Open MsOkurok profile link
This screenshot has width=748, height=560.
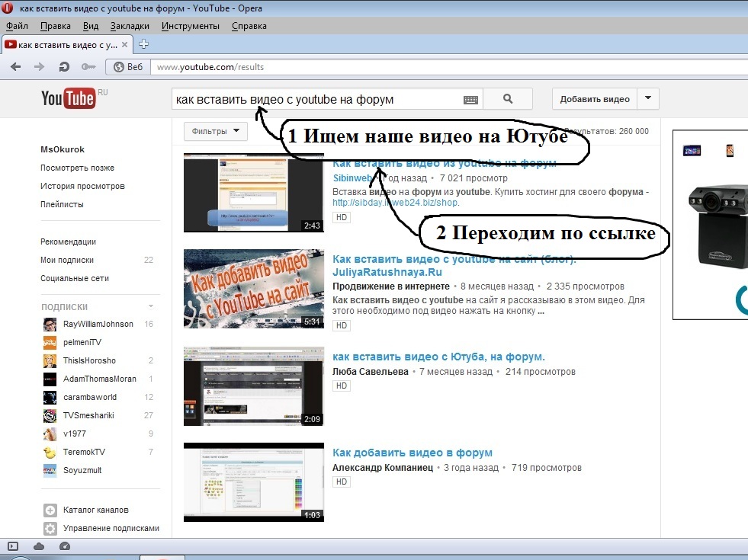tap(63, 149)
